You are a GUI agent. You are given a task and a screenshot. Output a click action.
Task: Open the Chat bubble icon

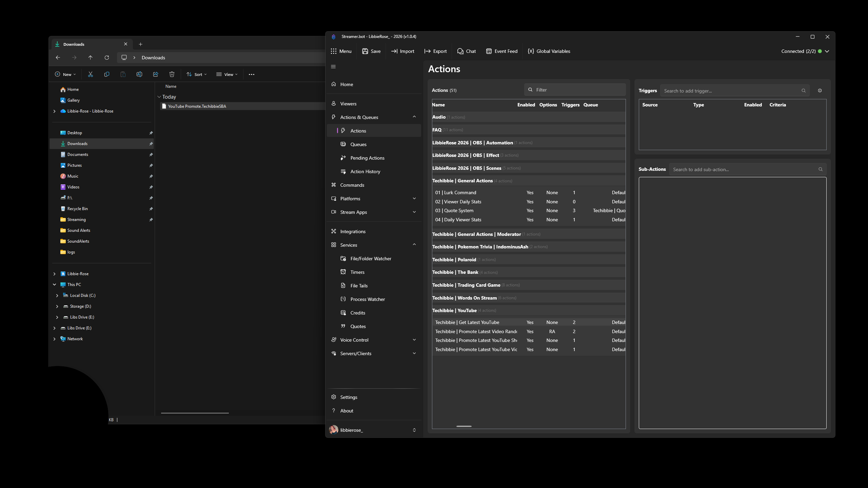pyautogui.click(x=460, y=51)
